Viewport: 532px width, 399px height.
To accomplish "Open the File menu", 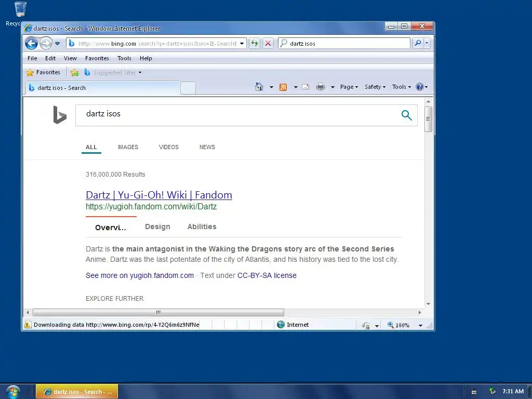I will (32, 58).
